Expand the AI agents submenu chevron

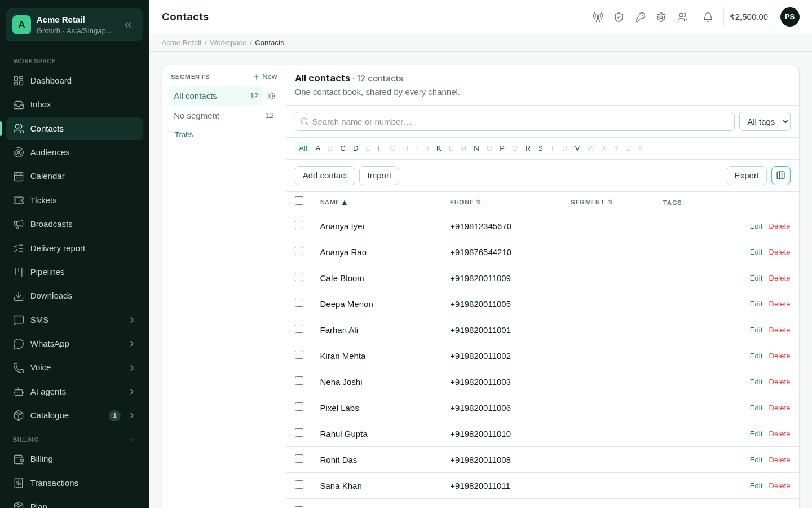[x=132, y=392]
